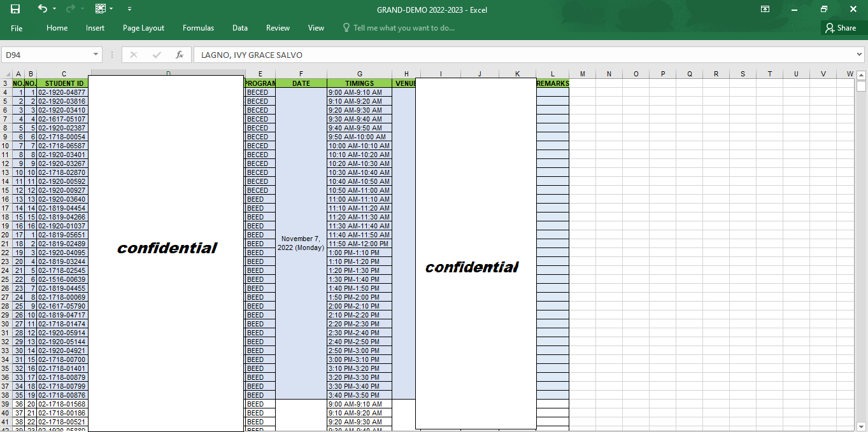
Task: Click the BECED cell in row 4
Action: (x=260, y=92)
